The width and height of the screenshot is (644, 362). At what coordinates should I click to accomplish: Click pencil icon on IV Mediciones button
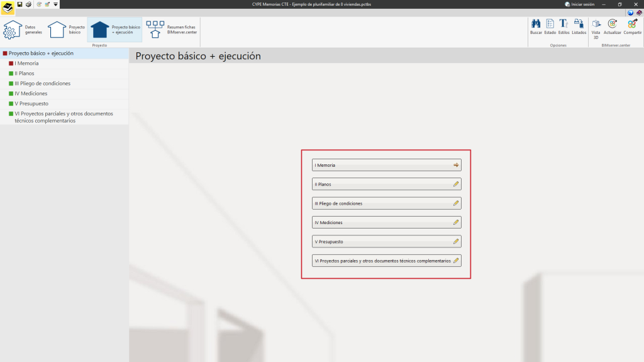[456, 222]
